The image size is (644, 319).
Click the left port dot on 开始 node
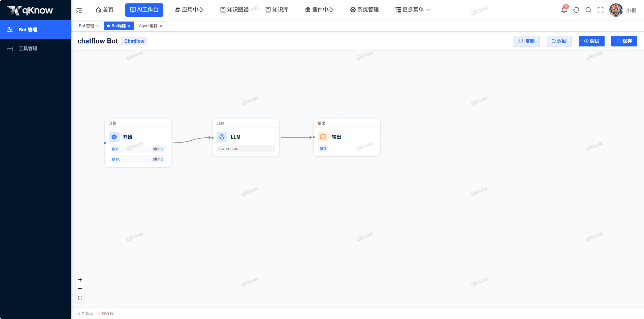pyautogui.click(x=105, y=143)
